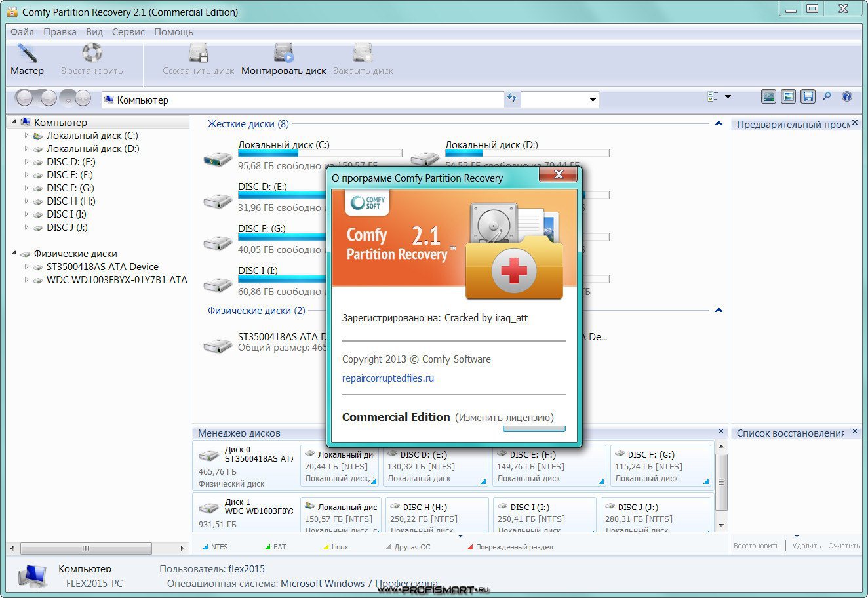The image size is (868, 598).
Task: Select DISC J (J:) in tree
Action: point(67,228)
